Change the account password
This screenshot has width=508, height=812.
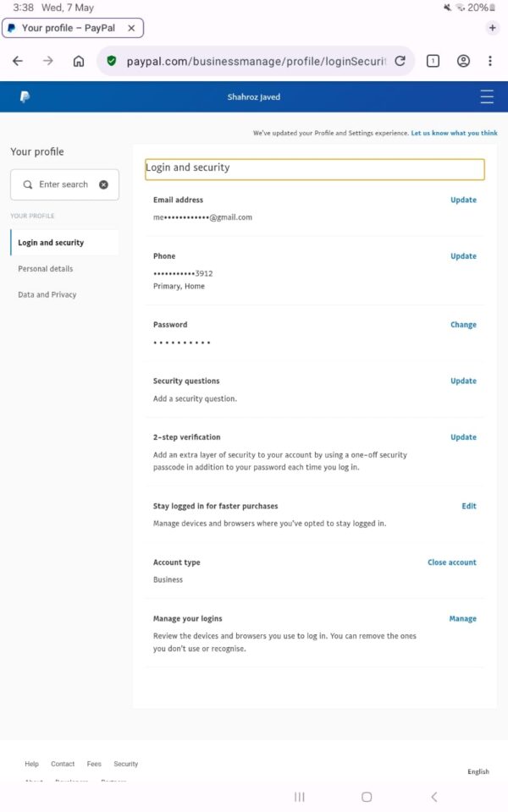[463, 325]
